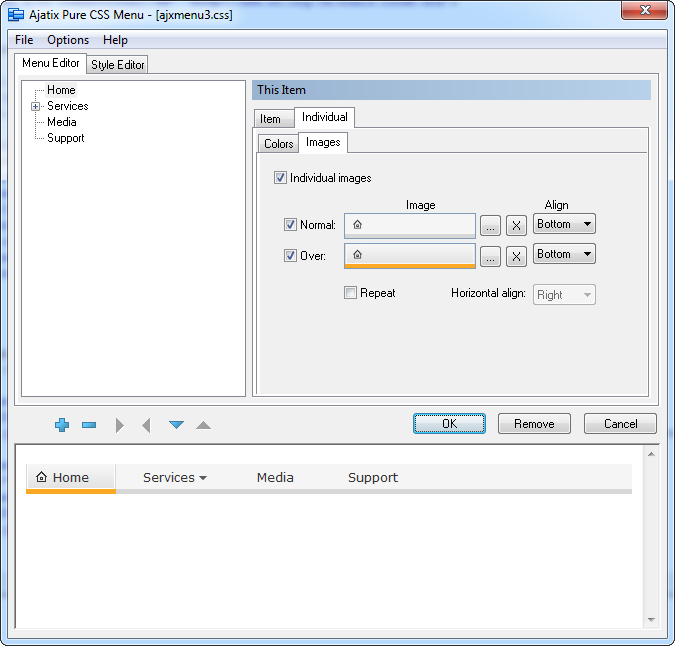Click Home in the menu preview
This screenshot has height=646, width=675.
(71, 478)
